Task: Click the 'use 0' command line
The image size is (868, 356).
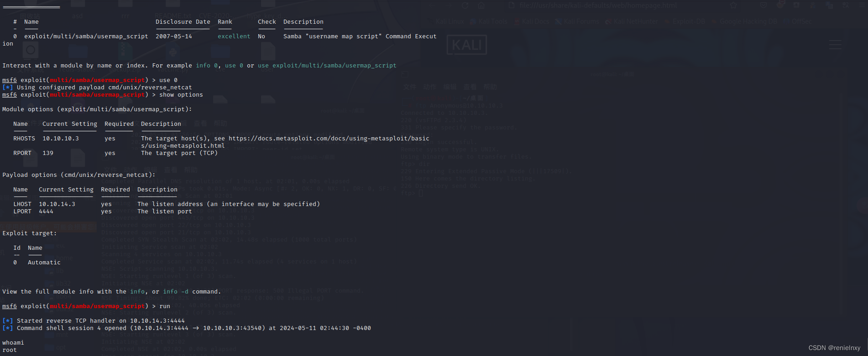Action: click(90, 80)
